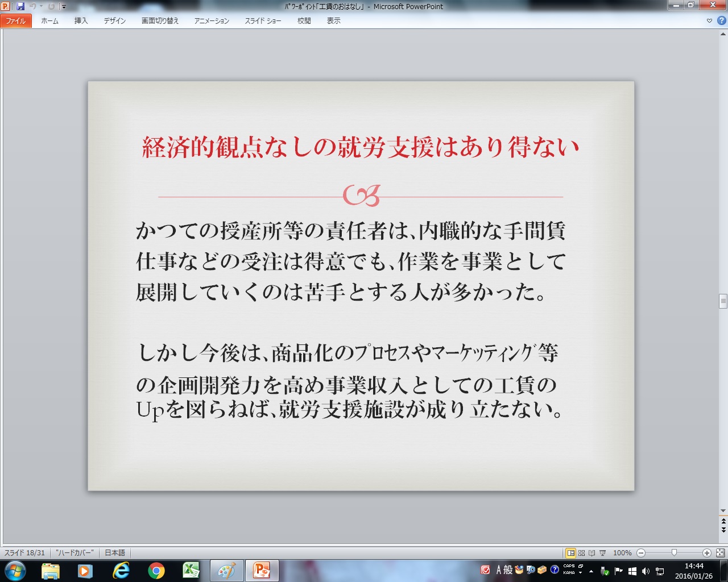Go to previous slide using double-up arrow
Image resolution: width=728 pixels, height=582 pixels.
[x=723, y=521]
